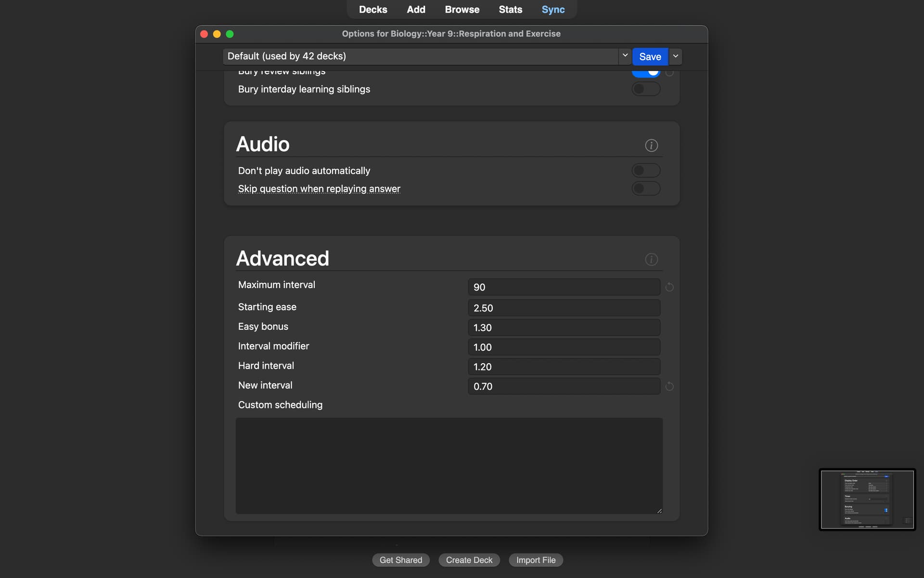
Task: Enable Don't play audio automatically
Action: pos(645,171)
